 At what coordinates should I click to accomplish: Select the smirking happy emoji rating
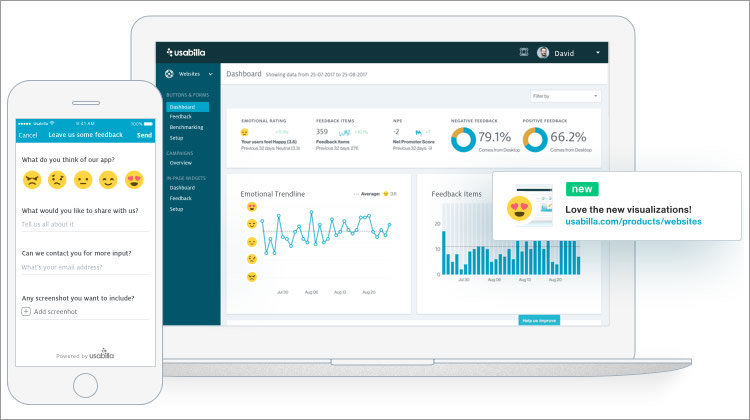pyautogui.click(x=108, y=180)
